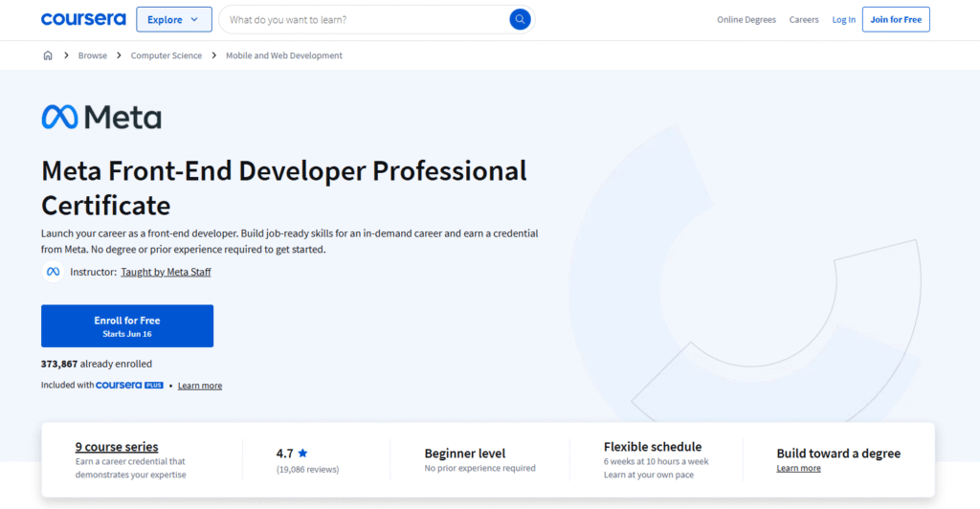Image resolution: width=980 pixels, height=509 pixels.
Task: Click the Join for Free button
Action: [896, 19]
